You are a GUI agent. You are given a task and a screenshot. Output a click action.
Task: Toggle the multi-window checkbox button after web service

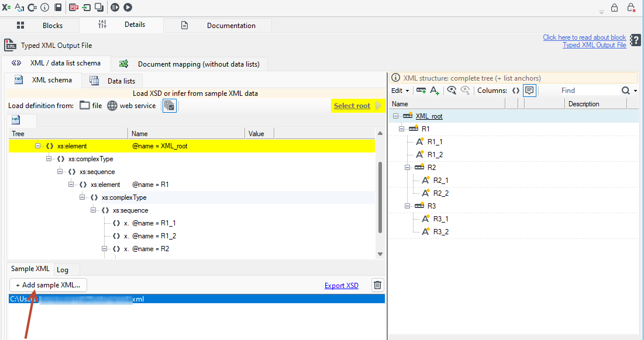170,106
